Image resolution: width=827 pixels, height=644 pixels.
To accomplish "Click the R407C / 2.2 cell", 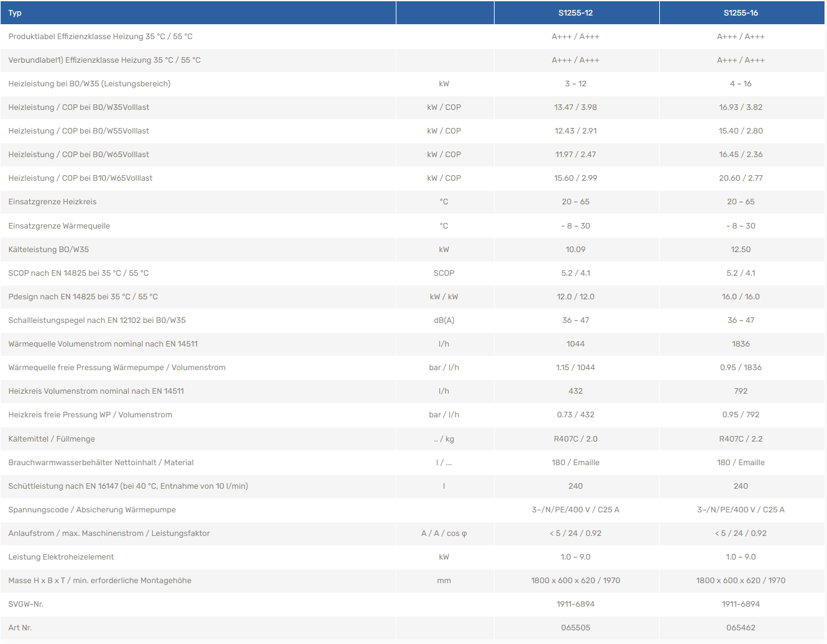I will pyautogui.click(x=741, y=439).
